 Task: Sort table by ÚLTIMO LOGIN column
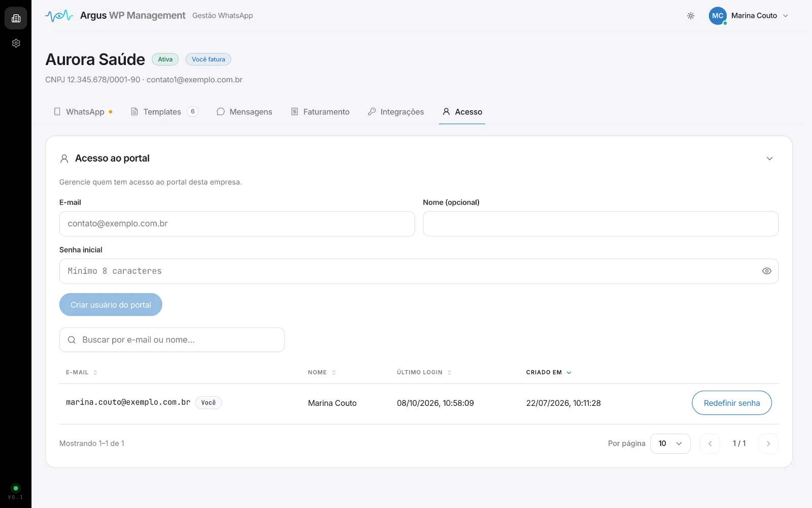424,372
